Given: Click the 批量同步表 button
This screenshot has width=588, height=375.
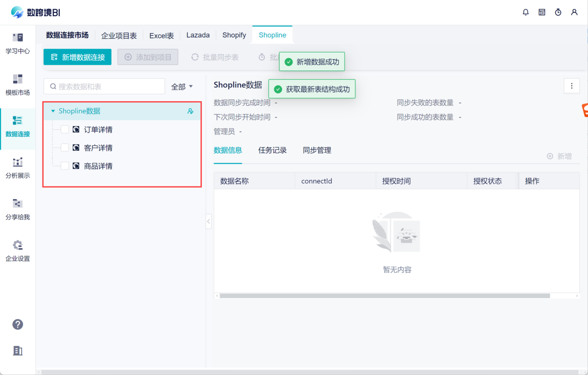Looking at the screenshot, I should [215, 57].
